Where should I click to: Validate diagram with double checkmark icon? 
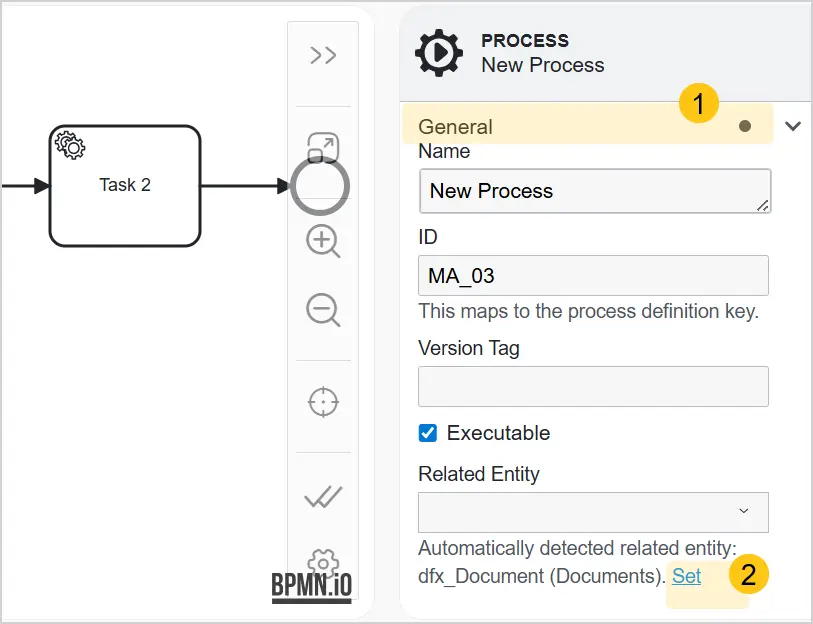pos(323,497)
